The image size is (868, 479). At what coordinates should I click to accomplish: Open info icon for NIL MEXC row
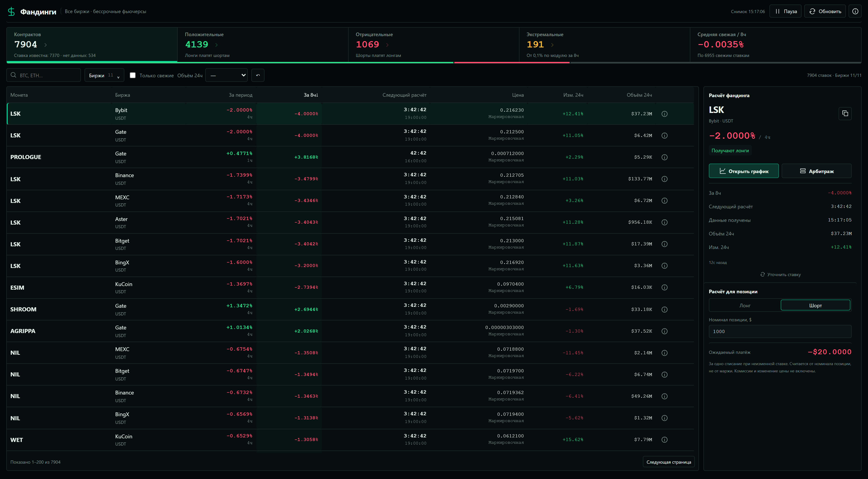click(x=664, y=353)
